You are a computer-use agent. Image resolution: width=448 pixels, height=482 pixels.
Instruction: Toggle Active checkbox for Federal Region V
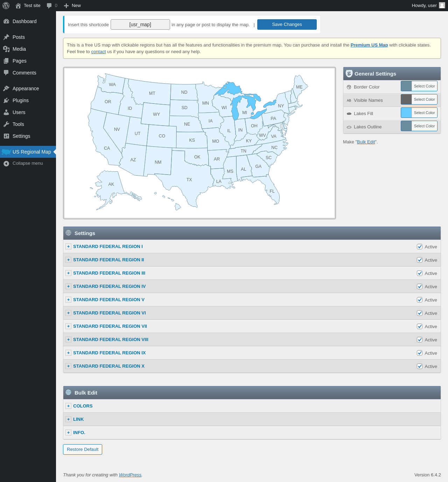click(420, 300)
